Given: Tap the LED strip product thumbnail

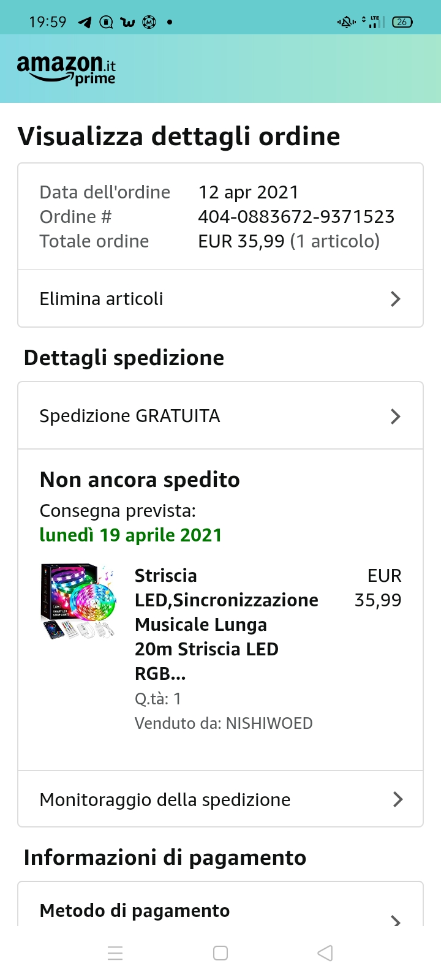Looking at the screenshot, I should (x=78, y=602).
